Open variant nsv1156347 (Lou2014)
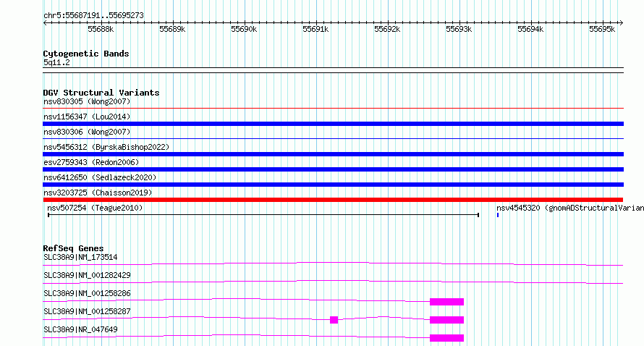Screen dimensions: 644x346 tap(87, 117)
